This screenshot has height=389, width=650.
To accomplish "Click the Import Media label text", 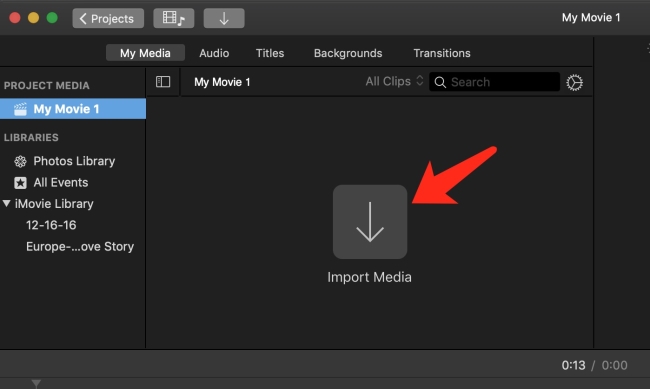I will click(369, 277).
